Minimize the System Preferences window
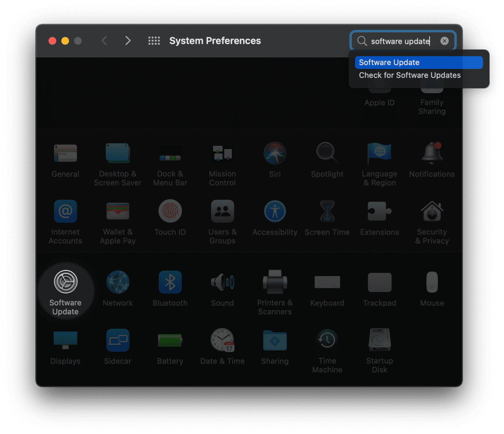This screenshot has width=504, height=434. (65, 41)
